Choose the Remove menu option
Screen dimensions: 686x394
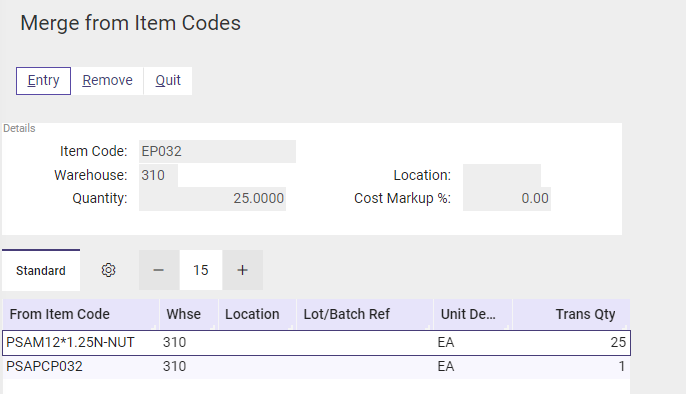[107, 81]
